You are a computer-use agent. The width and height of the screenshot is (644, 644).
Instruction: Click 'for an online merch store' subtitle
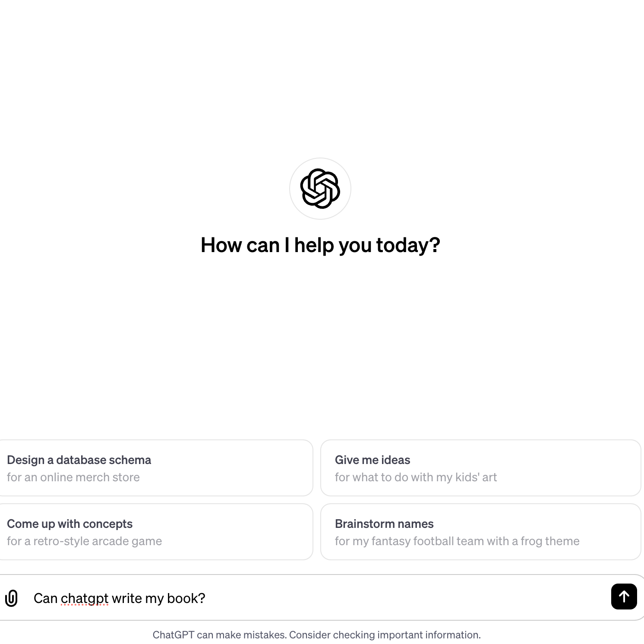coord(73,477)
